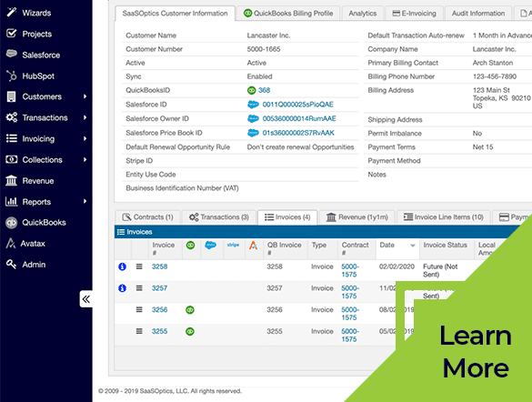Switch to QuickBooks Billing Profile tab
Screen dimensions: 532x402
pos(288,14)
